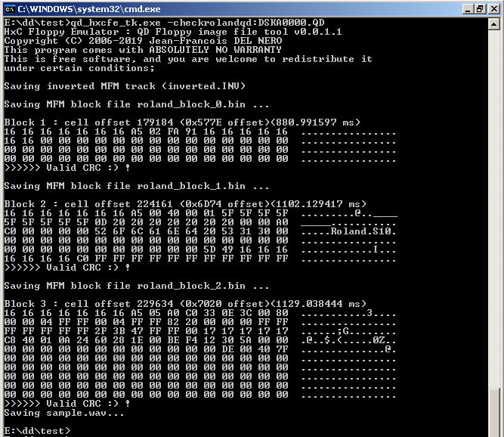Click hex row containing A5 05 A0 C0 33
Viewport: 504px width, 437px height.
click(200, 313)
